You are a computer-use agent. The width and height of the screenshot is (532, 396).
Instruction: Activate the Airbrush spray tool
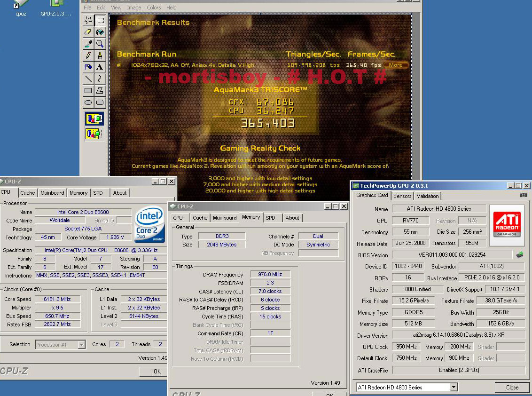click(88, 67)
